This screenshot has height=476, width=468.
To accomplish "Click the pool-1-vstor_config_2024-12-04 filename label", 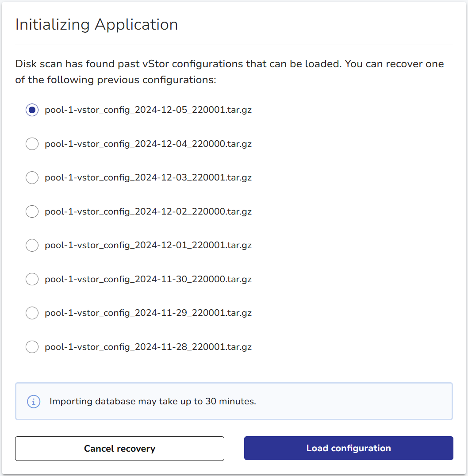I will pos(148,144).
